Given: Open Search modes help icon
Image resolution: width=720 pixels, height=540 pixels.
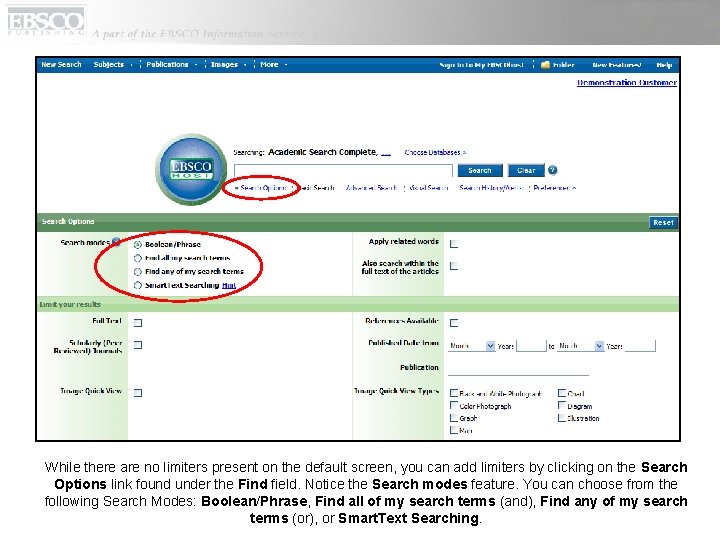Looking at the screenshot, I should click(x=117, y=242).
